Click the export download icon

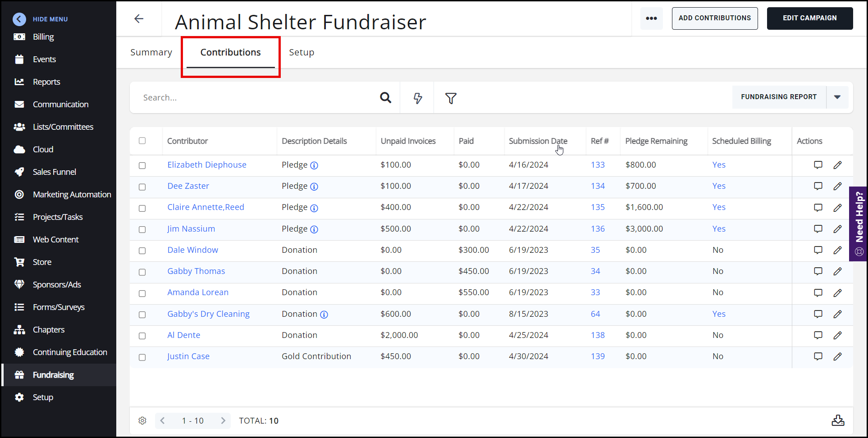click(838, 420)
